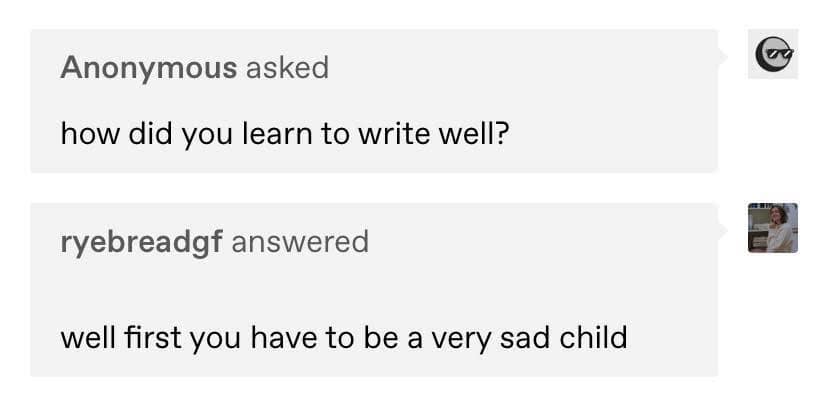828x413 pixels.
Task: Click the answer text about a sad child
Action: [x=343, y=336]
